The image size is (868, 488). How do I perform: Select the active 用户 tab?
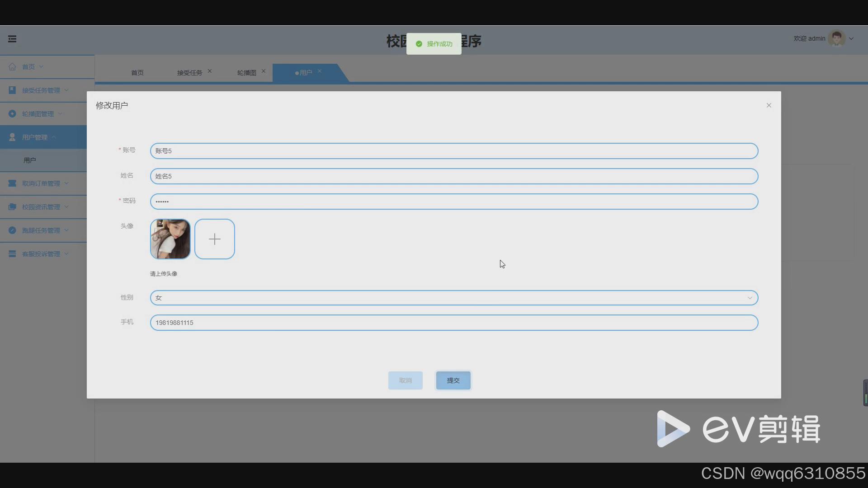coord(306,73)
